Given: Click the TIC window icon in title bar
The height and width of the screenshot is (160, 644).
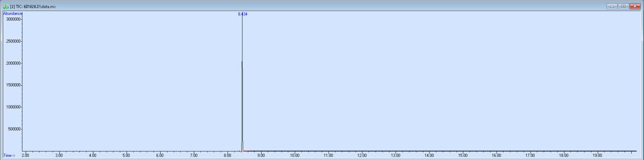Looking at the screenshot, I should click(6, 7).
